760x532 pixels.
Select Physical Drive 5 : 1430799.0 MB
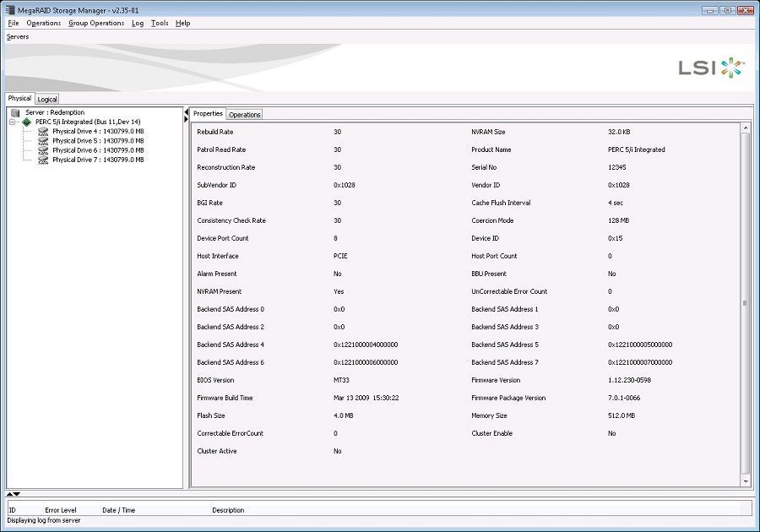(98, 141)
